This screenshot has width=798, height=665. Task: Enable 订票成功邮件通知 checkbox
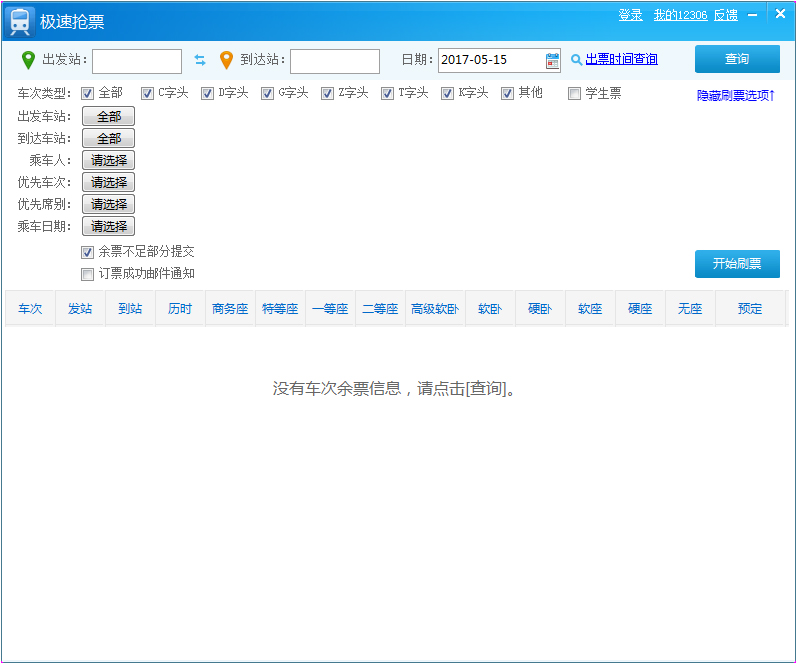(88, 275)
